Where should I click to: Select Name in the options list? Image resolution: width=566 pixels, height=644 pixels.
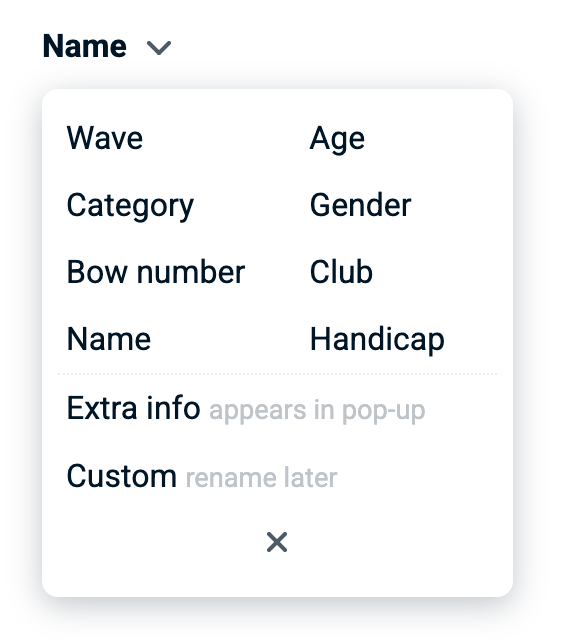(108, 339)
